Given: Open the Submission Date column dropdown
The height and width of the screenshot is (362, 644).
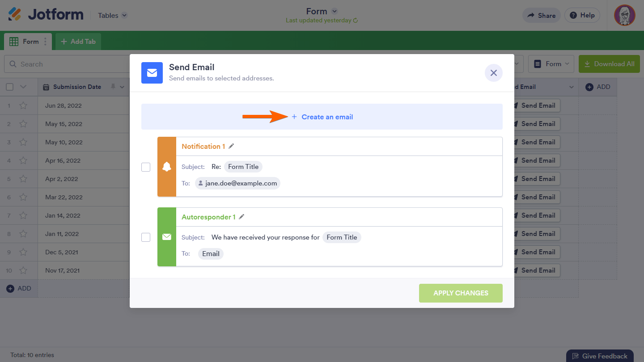Looking at the screenshot, I should click(122, 87).
